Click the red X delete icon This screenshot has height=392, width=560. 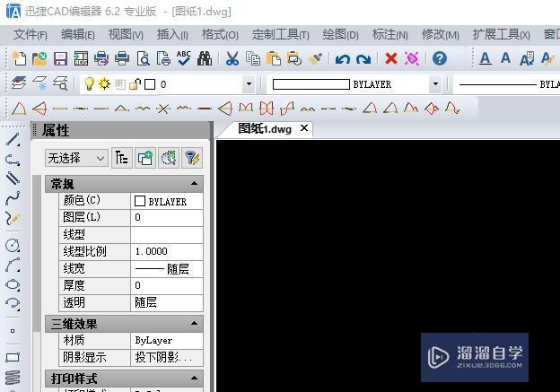point(391,58)
